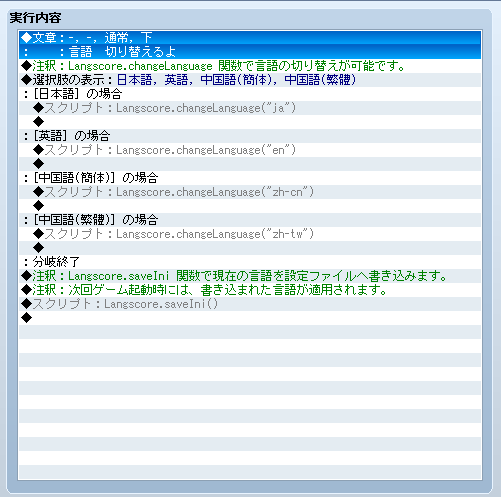Select the script row changeLanguage("zh-cn")
This screenshot has width=501, height=497.
coord(250,192)
